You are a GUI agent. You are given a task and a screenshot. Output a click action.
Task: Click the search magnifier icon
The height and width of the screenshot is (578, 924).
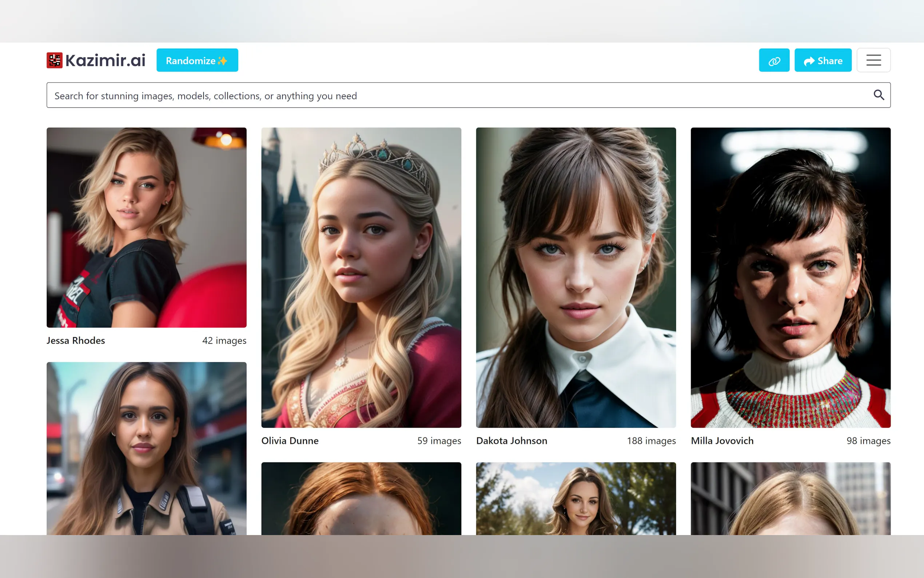(879, 95)
